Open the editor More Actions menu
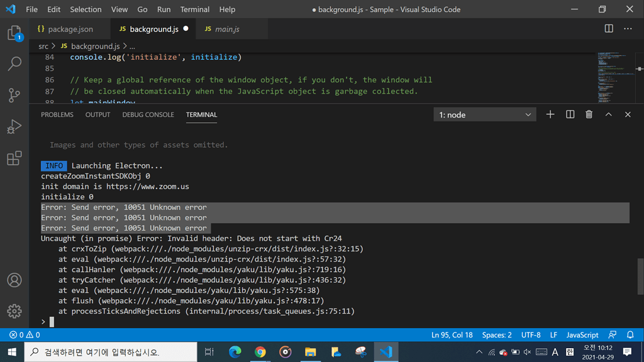 point(628,29)
